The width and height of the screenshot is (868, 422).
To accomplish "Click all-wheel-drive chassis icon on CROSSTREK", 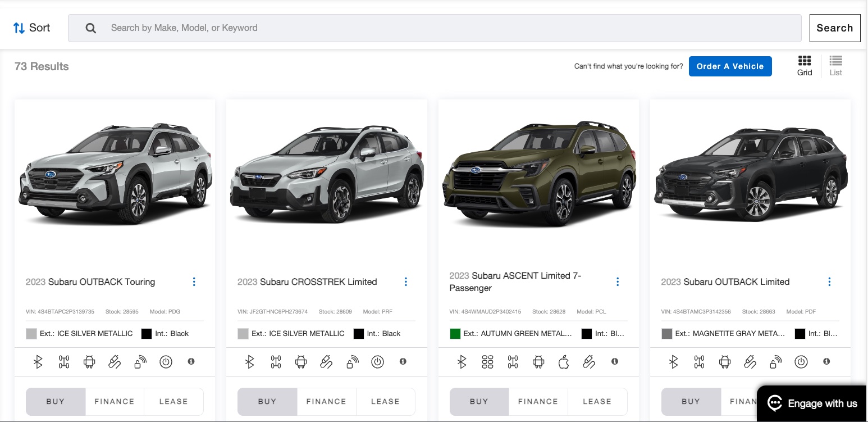I will tap(276, 362).
